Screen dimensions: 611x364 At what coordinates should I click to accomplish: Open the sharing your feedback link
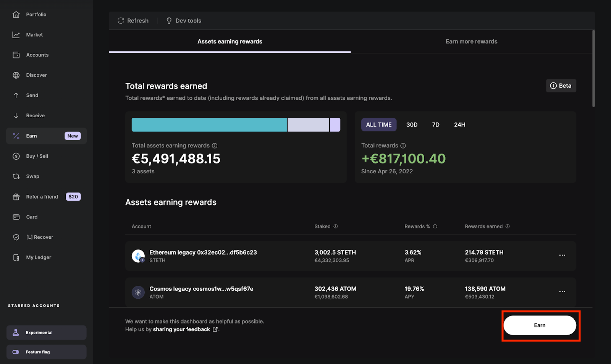[x=181, y=329]
